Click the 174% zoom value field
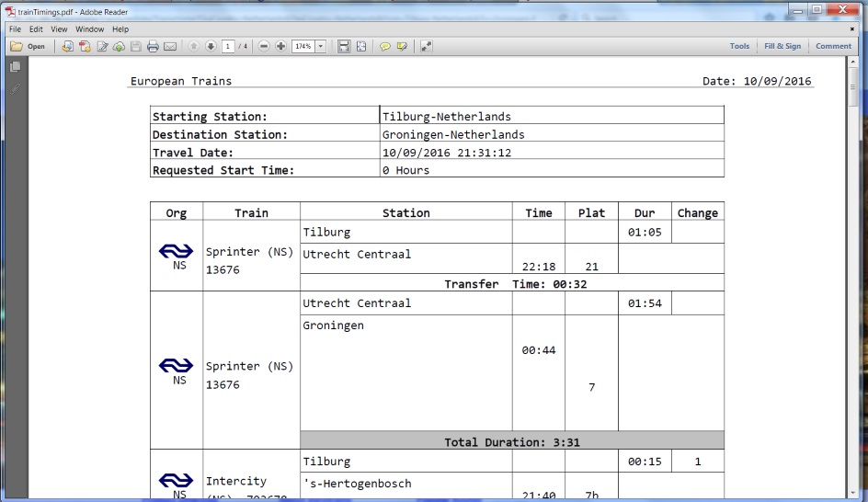Image resolution: width=868 pixels, height=502 pixels. pyautogui.click(x=303, y=47)
